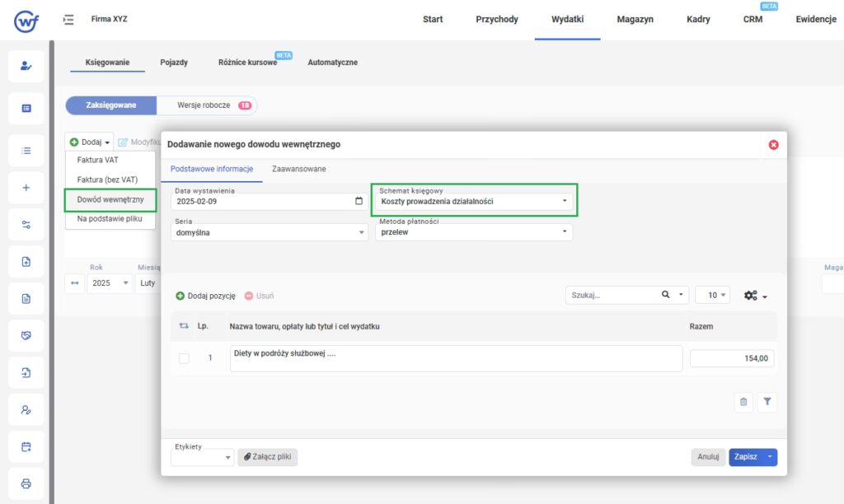Click the wf logo
This screenshot has height=504, width=844.
pos(26,20)
